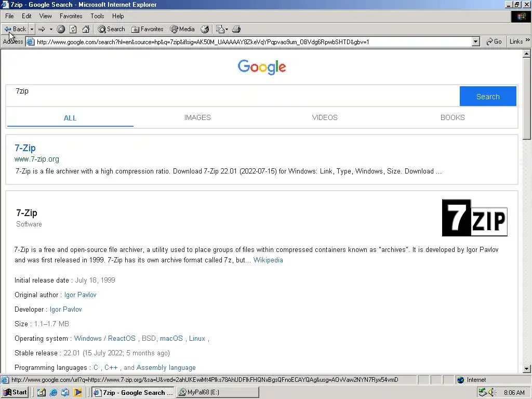Open the C programming language link
The width and height of the screenshot is (532, 399).
pos(96,368)
